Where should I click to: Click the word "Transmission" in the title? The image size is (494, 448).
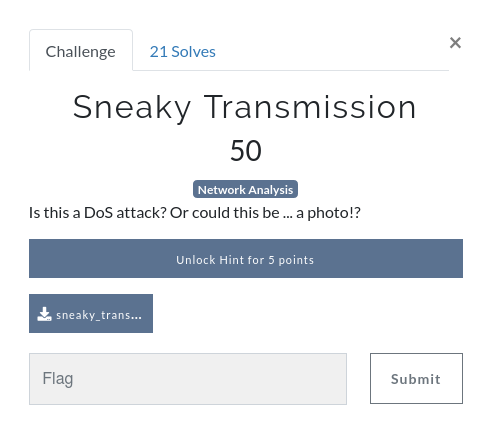click(310, 107)
